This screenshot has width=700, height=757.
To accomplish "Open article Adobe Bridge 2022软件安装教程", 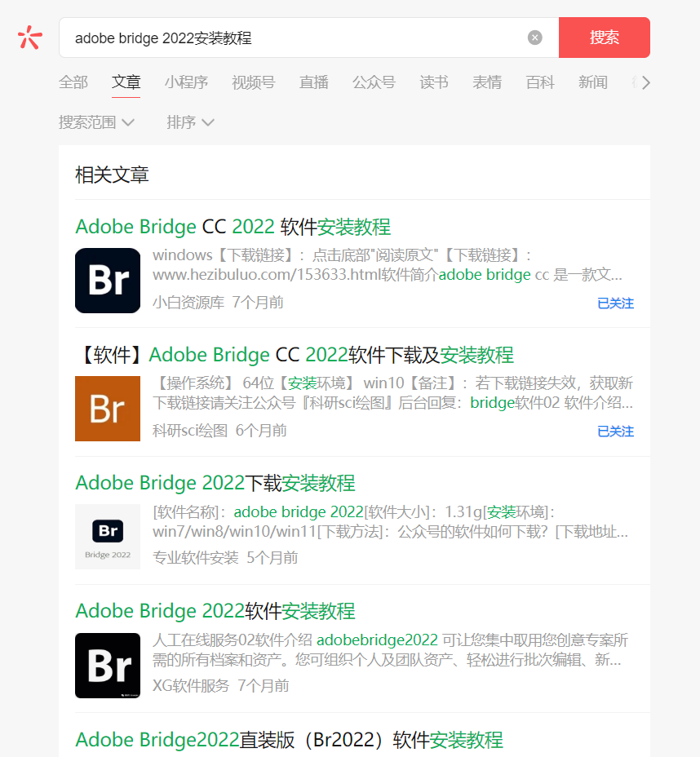I will 215,611.
